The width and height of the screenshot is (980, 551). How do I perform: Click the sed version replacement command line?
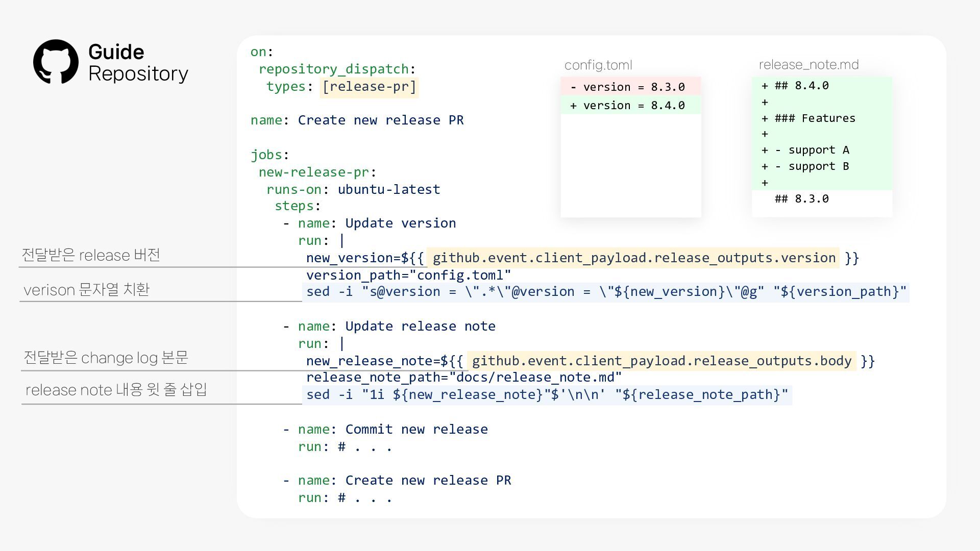[x=605, y=292]
